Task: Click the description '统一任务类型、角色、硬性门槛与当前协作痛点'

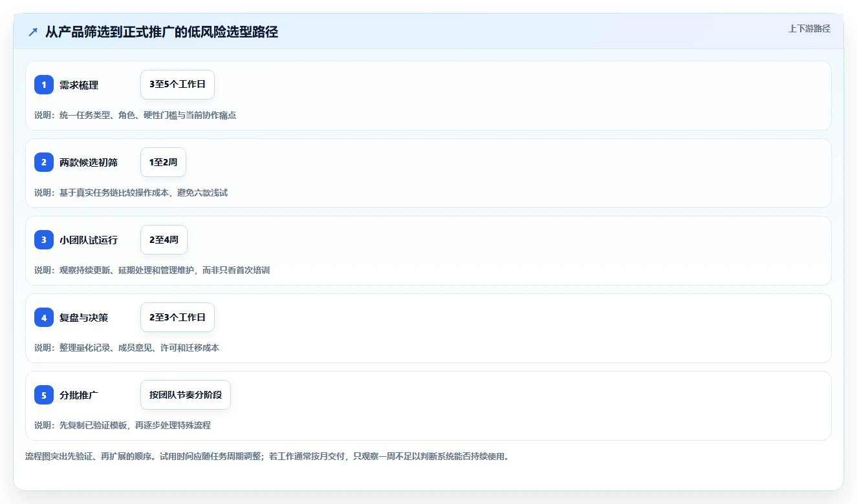Action: (147, 115)
